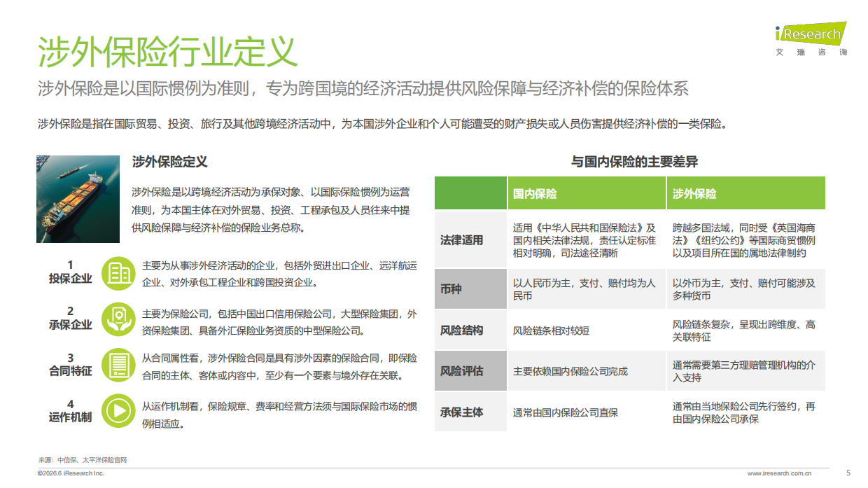The height and width of the screenshot is (488, 868).
Task: Click the copyright text ©2026.6 iResearch Inc.
Action: click(x=71, y=473)
